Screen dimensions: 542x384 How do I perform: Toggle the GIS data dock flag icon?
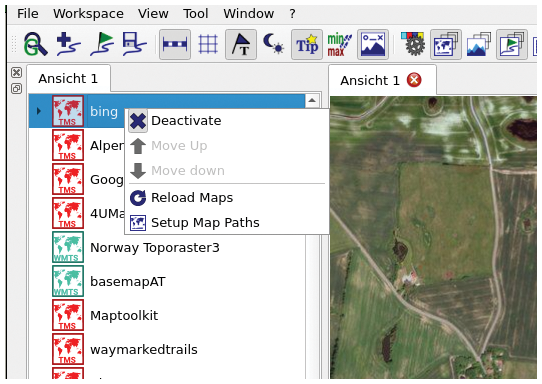tap(512, 44)
